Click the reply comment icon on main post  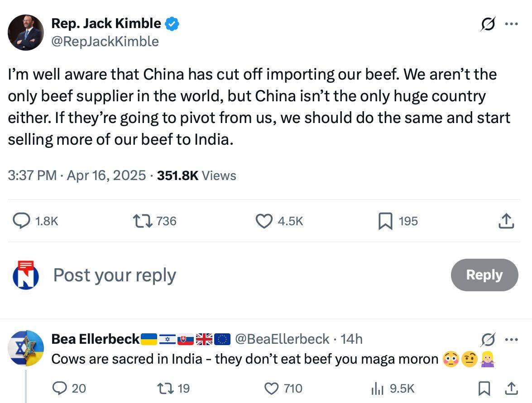pyautogui.click(x=21, y=221)
